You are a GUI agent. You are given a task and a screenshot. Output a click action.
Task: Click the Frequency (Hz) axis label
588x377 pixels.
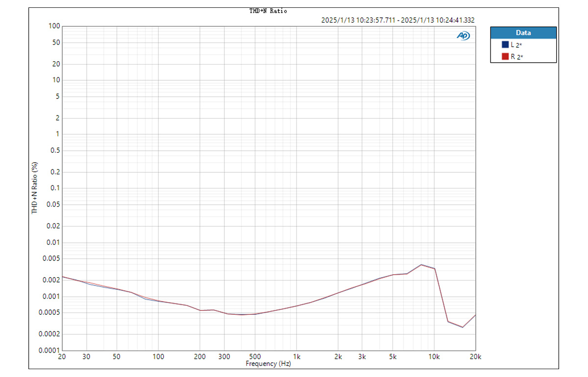click(268, 364)
